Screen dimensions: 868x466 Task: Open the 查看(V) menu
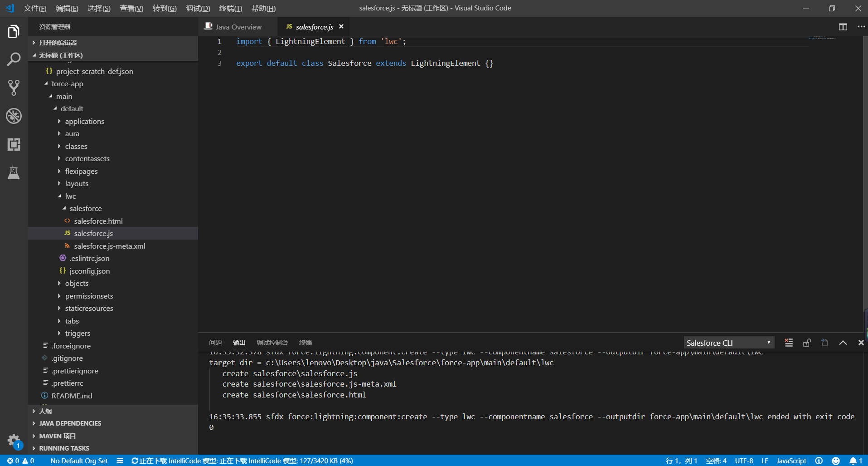131,8
